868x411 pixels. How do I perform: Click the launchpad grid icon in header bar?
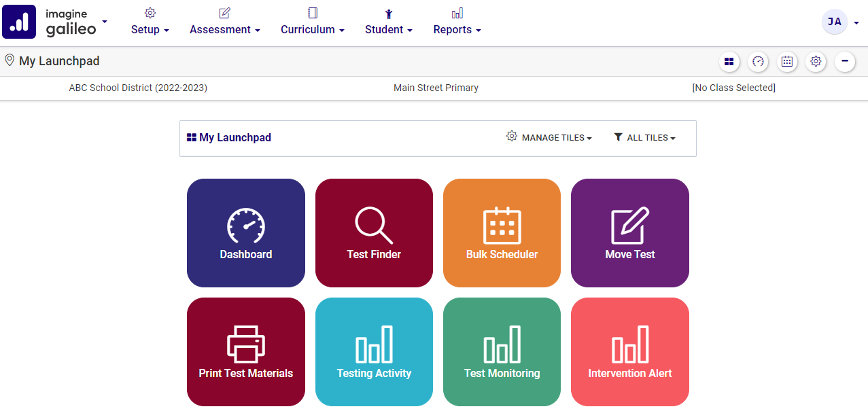(x=729, y=62)
